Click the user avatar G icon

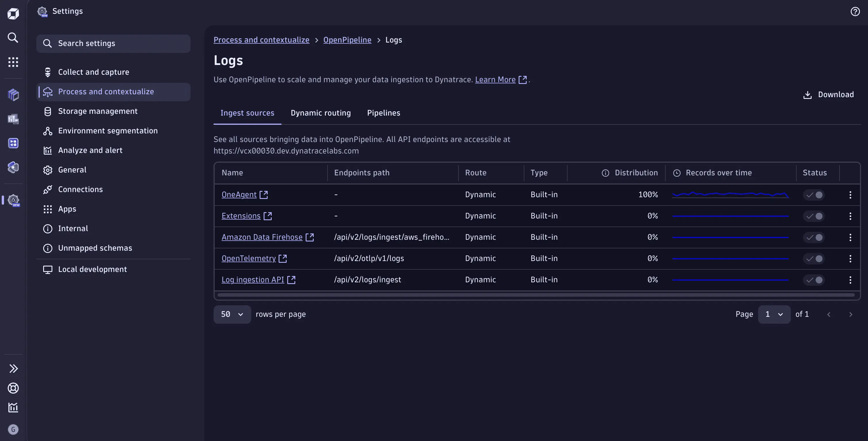pyautogui.click(x=13, y=429)
